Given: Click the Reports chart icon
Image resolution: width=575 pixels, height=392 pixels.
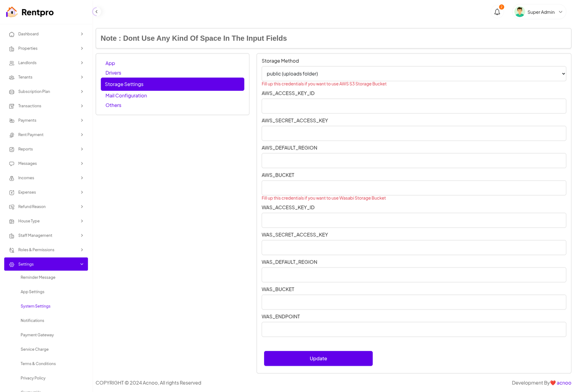Looking at the screenshot, I should [x=12, y=149].
